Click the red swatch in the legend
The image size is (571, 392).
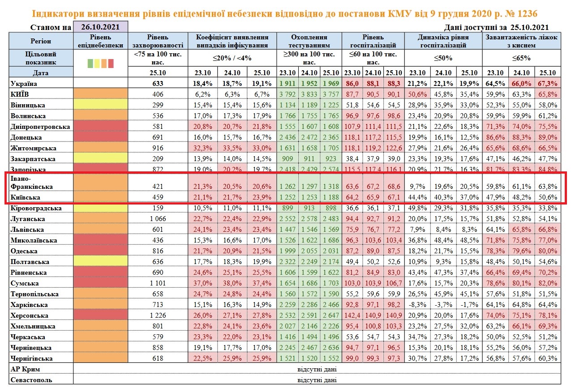click(x=111, y=64)
